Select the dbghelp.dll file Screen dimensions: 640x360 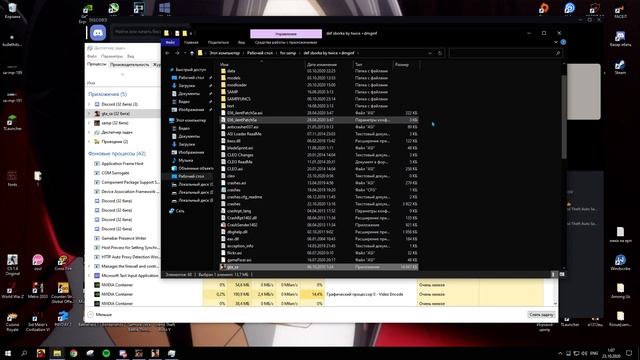pos(237,232)
